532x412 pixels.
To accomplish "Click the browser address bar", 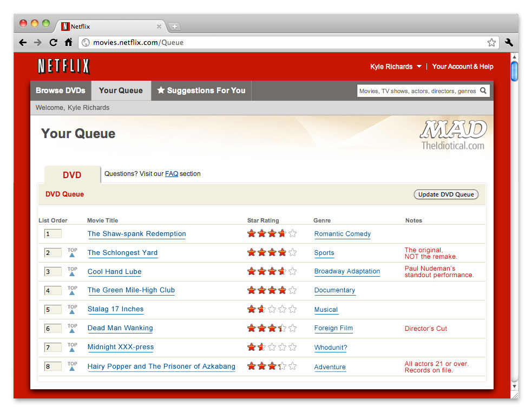I will click(288, 42).
